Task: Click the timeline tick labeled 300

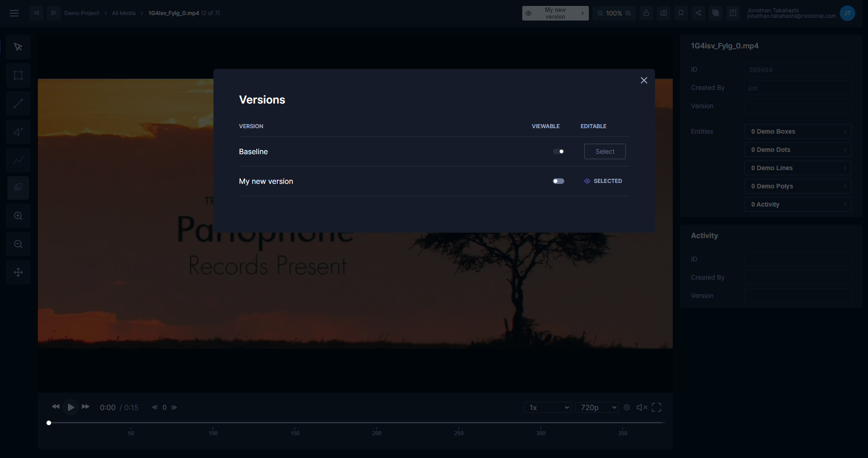Action: point(541,433)
